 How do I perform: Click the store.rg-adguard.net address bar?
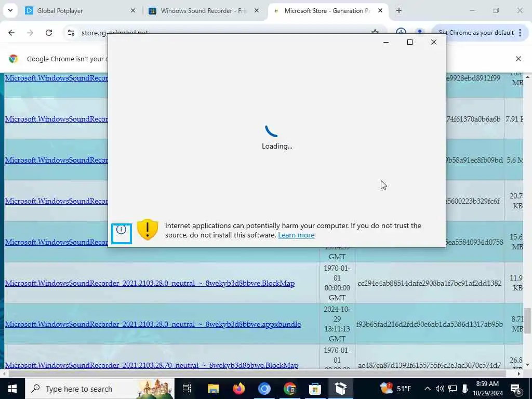pos(114,33)
